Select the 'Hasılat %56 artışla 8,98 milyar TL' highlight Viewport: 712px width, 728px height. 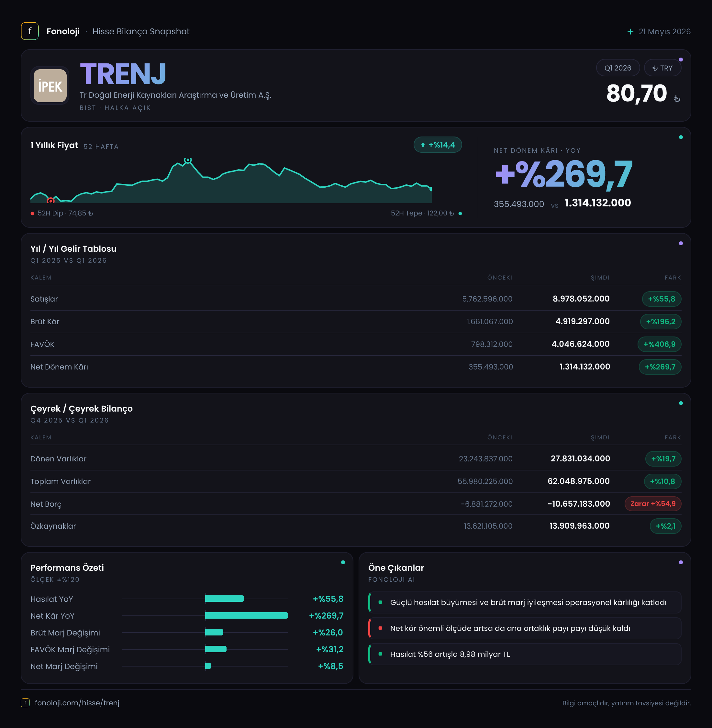525,654
